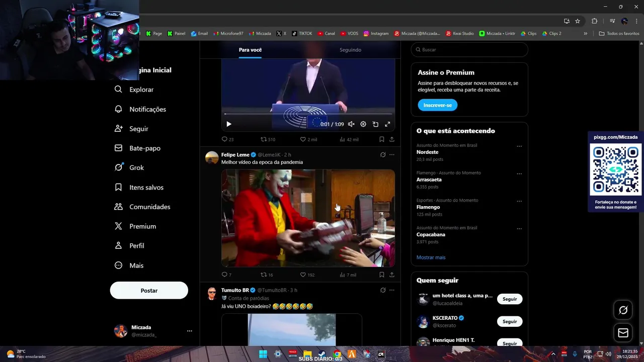Open options for Arrascaeta trend

(x=519, y=174)
